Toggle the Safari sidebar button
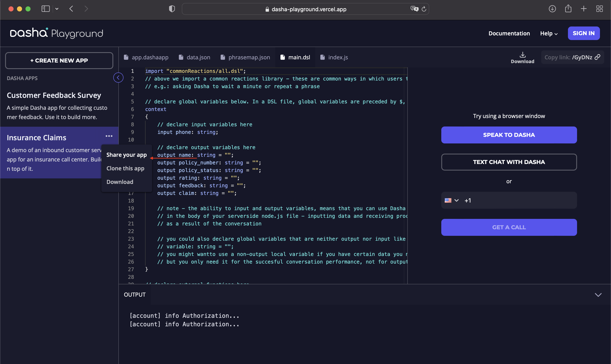611x364 pixels. coord(46,9)
